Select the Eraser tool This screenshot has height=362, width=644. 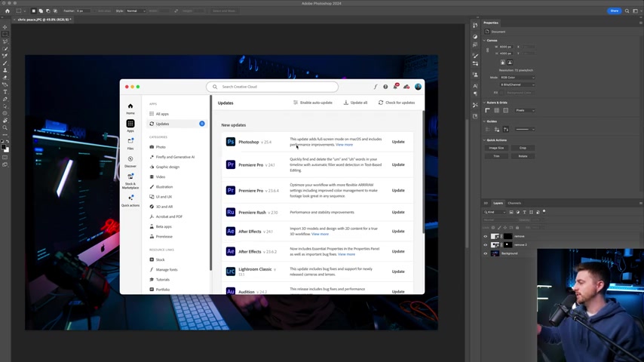click(5, 78)
